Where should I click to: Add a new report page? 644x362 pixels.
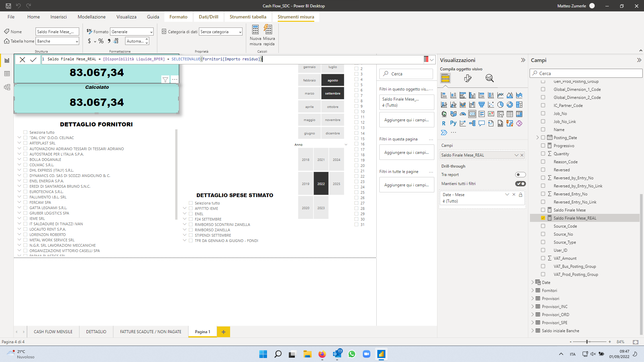223,332
